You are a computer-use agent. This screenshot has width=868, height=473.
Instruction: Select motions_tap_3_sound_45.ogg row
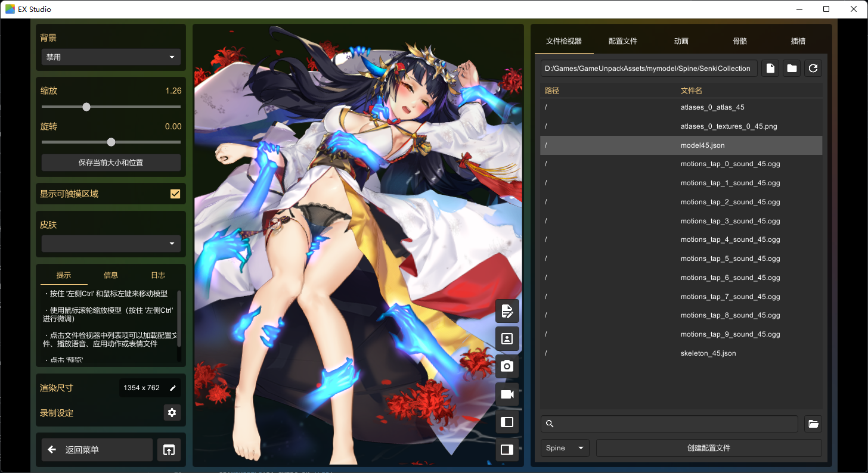pyautogui.click(x=681, y=221)
